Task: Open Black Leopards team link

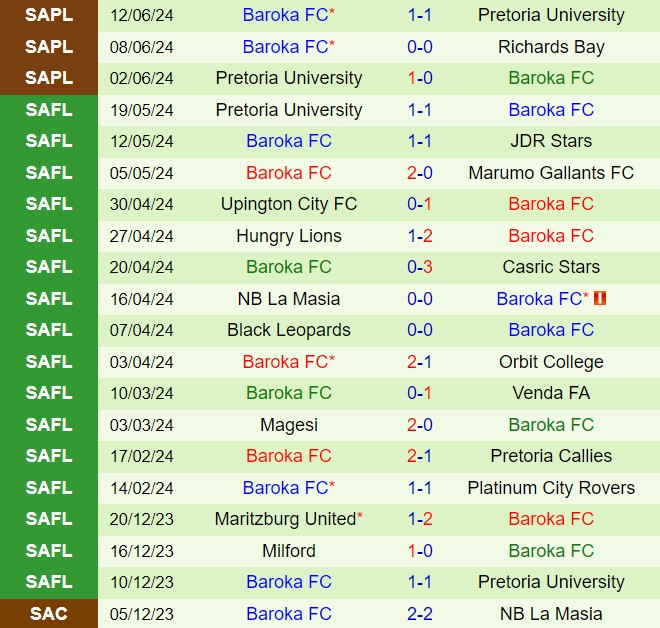Action: (x=289, y=330)
